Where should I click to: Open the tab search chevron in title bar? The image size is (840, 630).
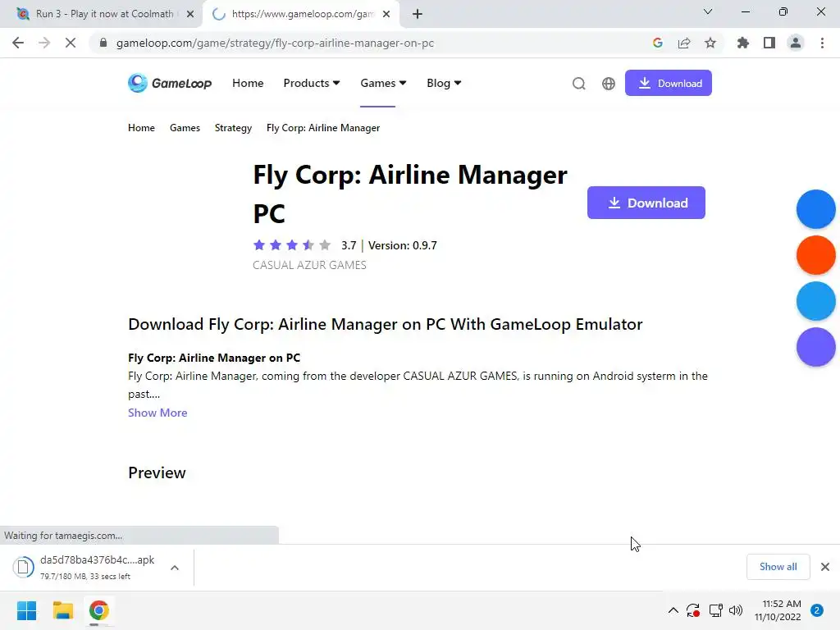[708, 11]
